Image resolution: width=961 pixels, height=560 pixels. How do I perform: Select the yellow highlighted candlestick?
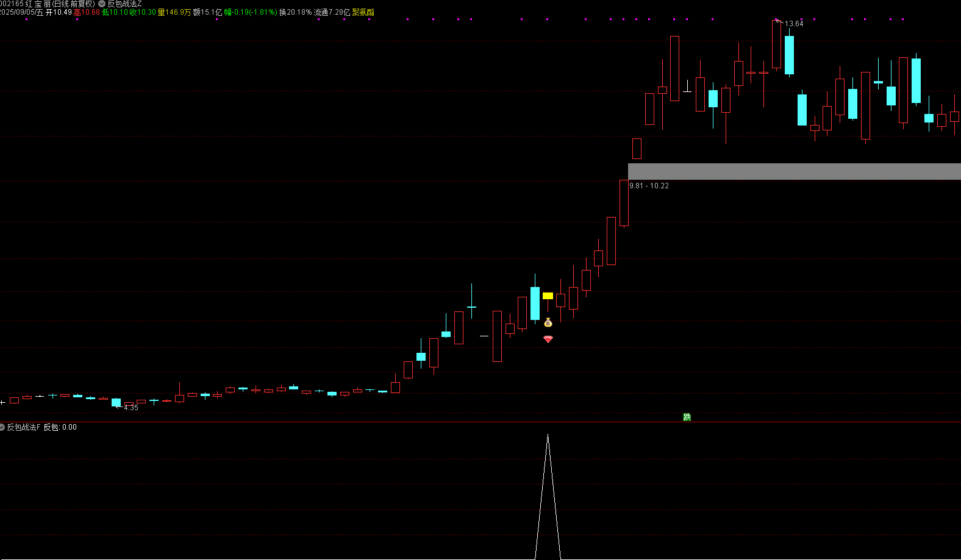click(x=548, y=296)
